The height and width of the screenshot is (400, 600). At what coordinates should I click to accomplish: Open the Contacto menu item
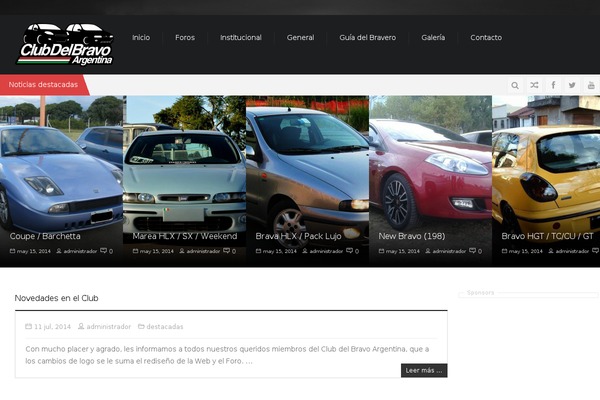486,38
